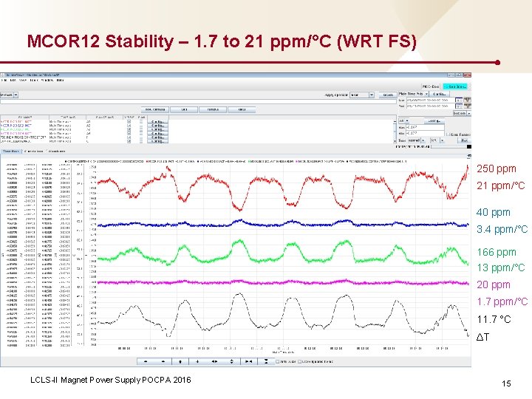Open the range axis A1 dropdown
Screen dimensions: 532x399
coord(403,120)
